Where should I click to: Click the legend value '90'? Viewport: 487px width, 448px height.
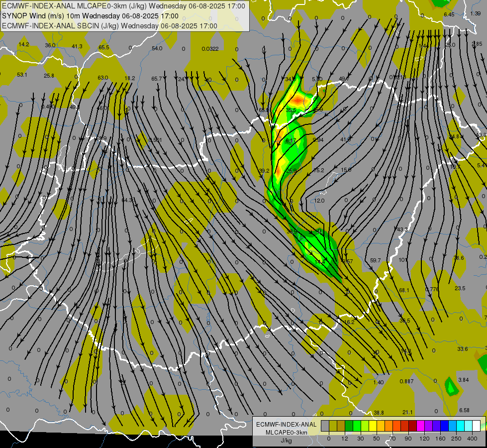(x=408, y=439)
